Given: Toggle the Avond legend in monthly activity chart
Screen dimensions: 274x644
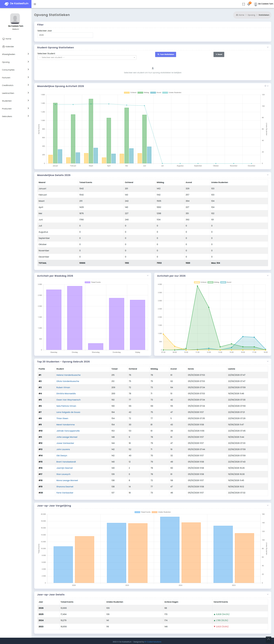Looking at the screenshot, I should pyautogui.click(x=156, y=93).
